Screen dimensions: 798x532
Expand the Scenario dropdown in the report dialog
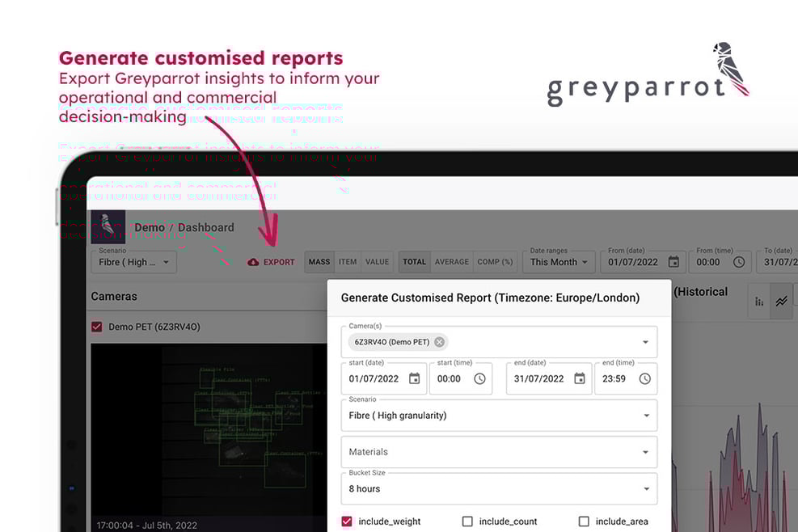pyautogui.click(x=500, y=416)
